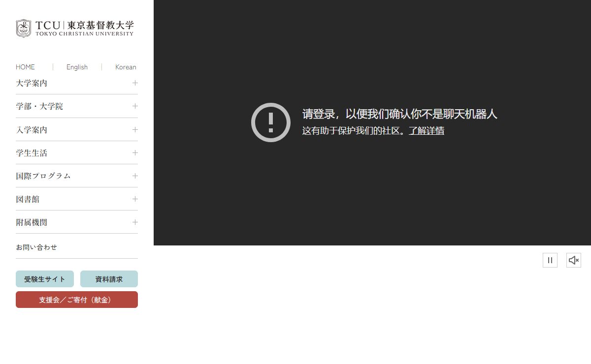Pause the video with the pause icon
This screenshot has width=591, height=364.
click(550, 260)
